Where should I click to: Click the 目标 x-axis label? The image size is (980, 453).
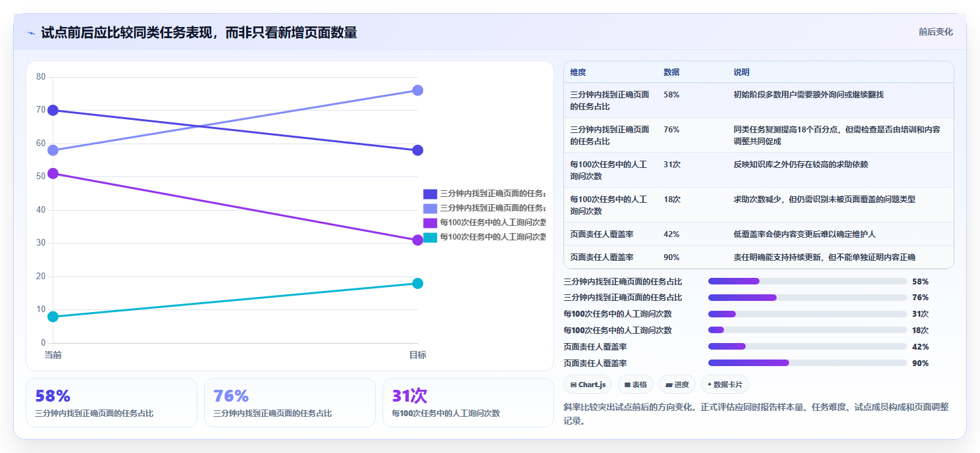pyautogui.click(x=417, y=355)
